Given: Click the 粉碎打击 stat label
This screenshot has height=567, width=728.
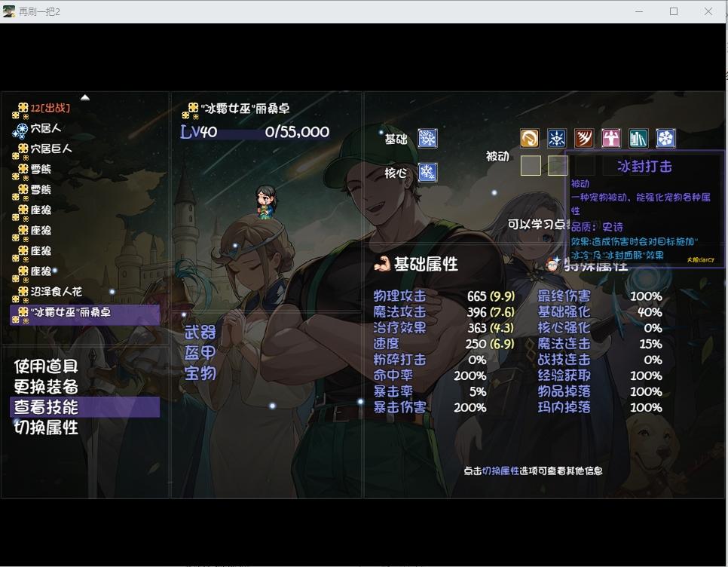Looking at the screenshot, I should point(399,360).
